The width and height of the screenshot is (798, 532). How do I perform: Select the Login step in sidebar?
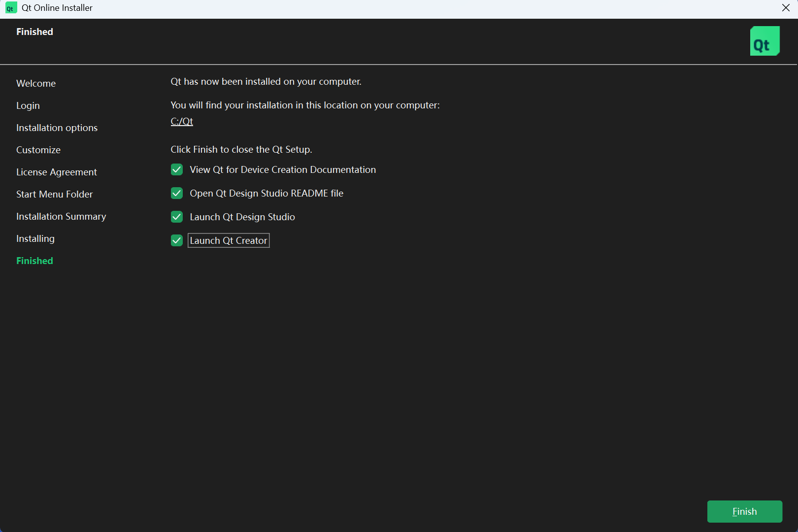pos(28,105)
